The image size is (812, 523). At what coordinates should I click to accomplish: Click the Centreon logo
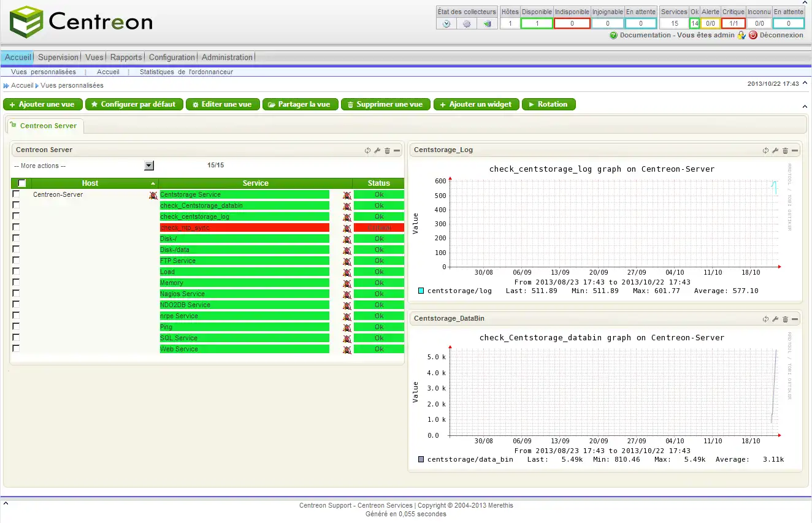[81, 22]
